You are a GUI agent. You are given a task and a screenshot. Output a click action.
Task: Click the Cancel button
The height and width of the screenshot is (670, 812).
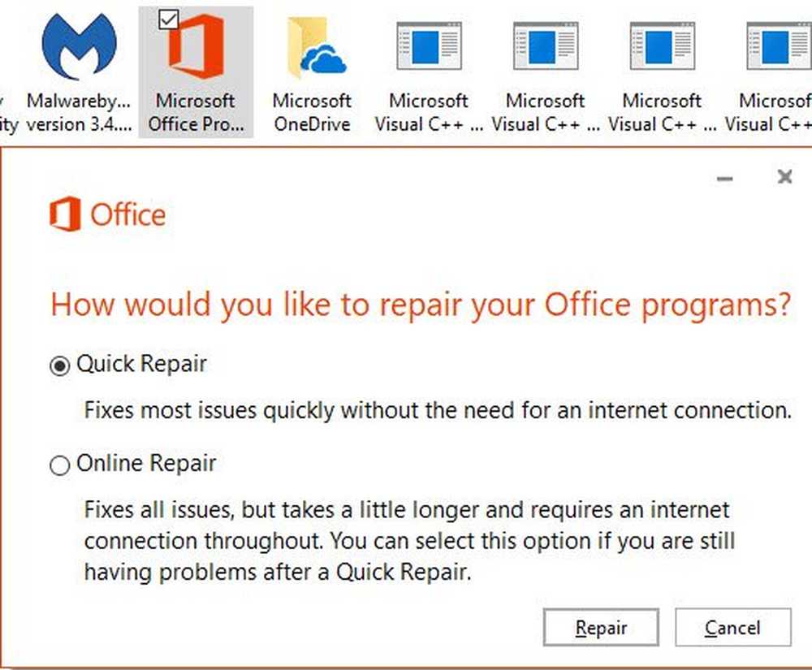732,628
